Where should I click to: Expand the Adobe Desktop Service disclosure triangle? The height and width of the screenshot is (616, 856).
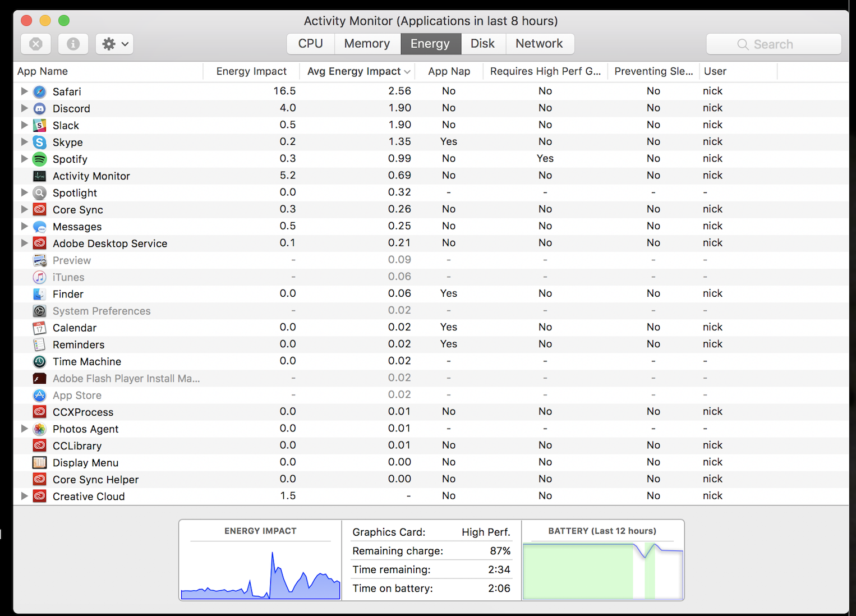coord(24,243)
